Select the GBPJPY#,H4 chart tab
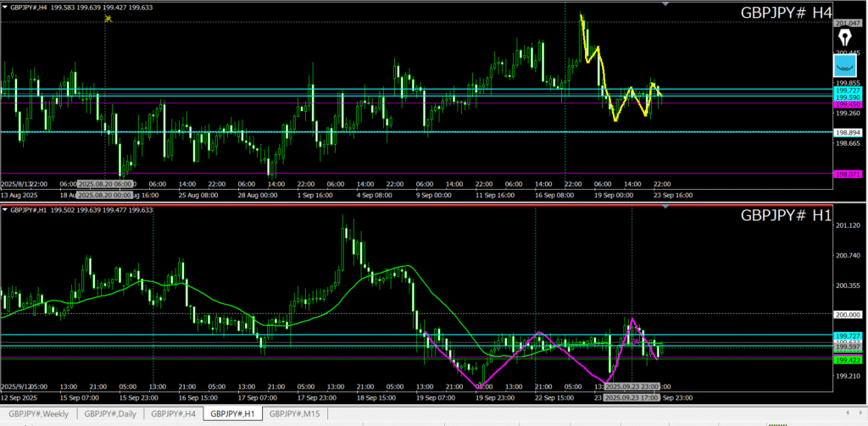 (x=174, y=413)
